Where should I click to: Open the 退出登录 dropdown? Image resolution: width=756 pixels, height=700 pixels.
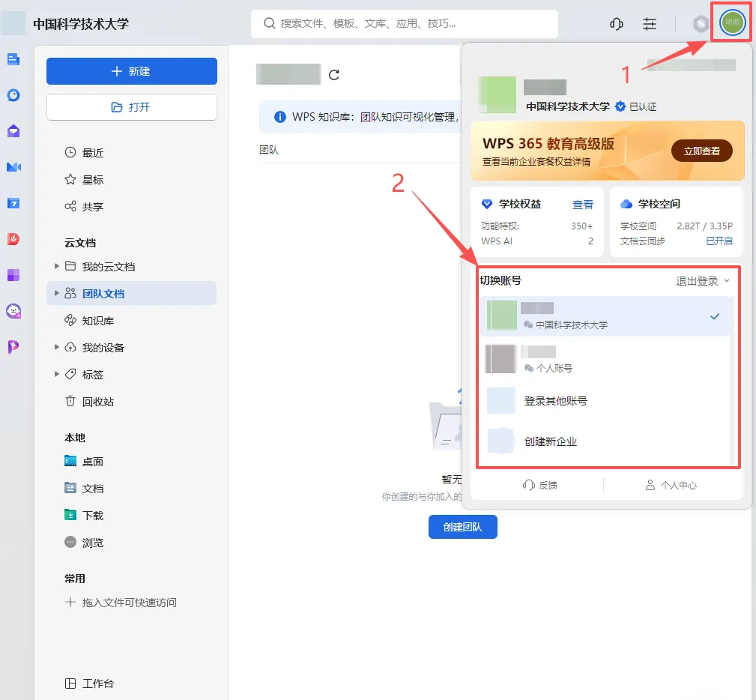(703, 281)
